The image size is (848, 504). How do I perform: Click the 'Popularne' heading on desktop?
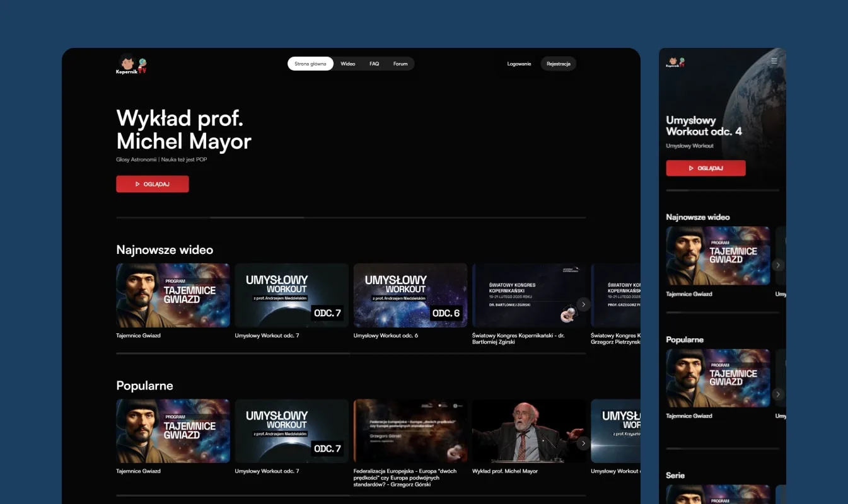pyautogui.click(x=144, y=386)
